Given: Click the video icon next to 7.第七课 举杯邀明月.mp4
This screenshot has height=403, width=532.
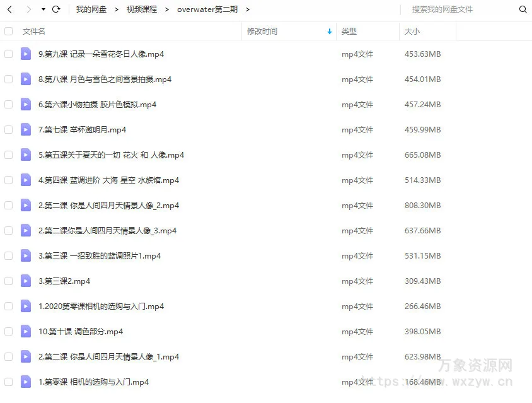Looking at the screenshot, I should 25,129.
